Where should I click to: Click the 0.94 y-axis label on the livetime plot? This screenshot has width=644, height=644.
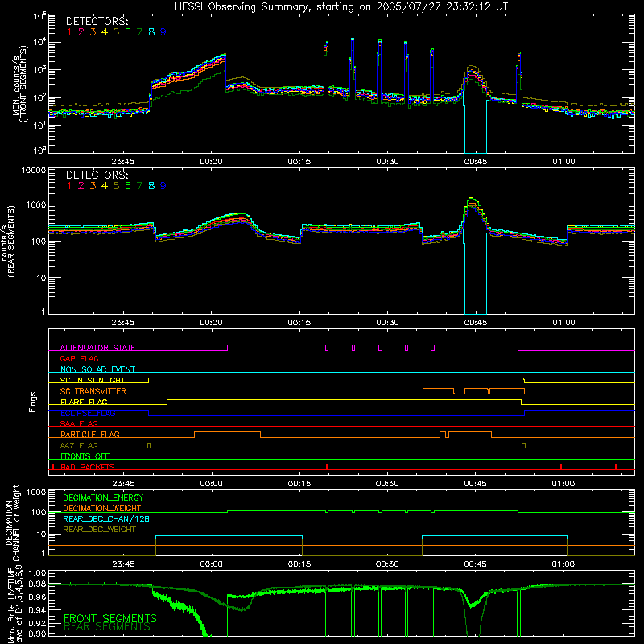click(x=38, y=609)
